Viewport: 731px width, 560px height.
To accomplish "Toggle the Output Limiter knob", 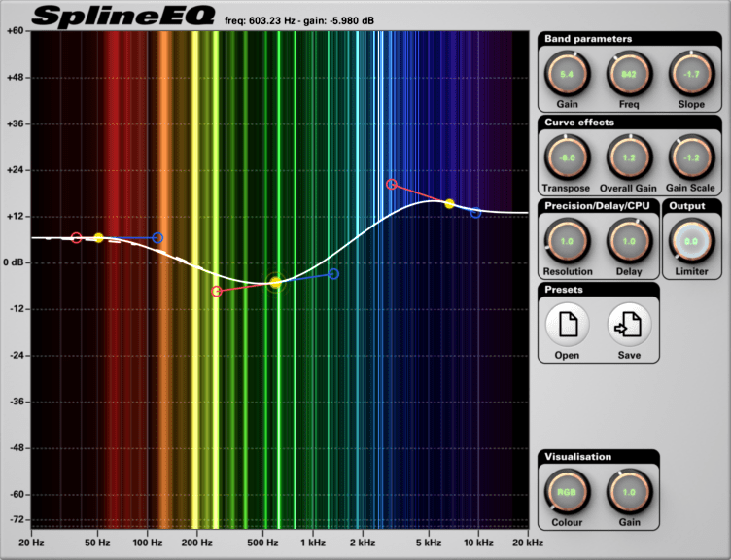I will click(x=691, y=241).
